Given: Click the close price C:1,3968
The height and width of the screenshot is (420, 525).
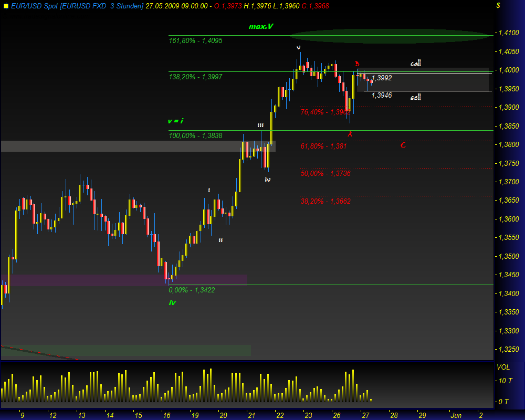Looking at the screenshot, I should click(315, 6).
